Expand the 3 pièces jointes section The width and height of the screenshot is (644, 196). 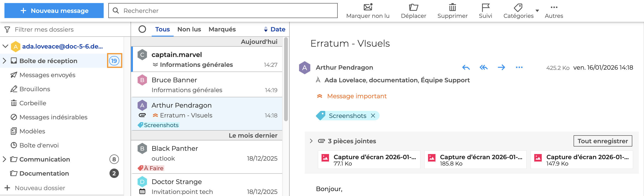click(x=311, y=141)
